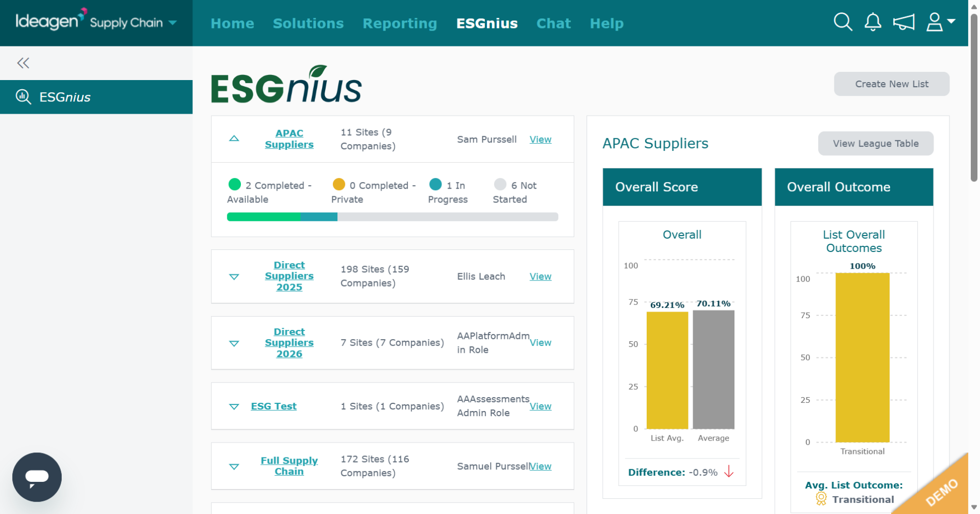Open Direct Suppliers 2025 link
This screenshot has width=980, height=514.
click(289, 276)
